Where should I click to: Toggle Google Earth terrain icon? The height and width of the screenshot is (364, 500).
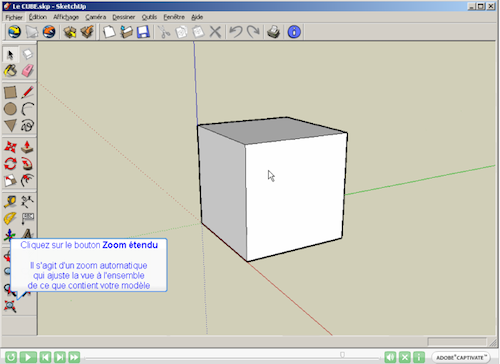point(32,32)
